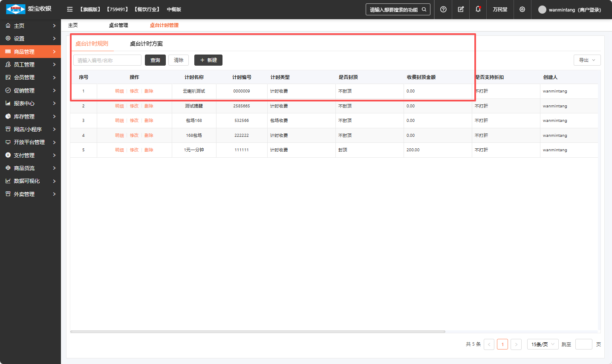
Task: Click the 清除 clear button
Action: 179,60
